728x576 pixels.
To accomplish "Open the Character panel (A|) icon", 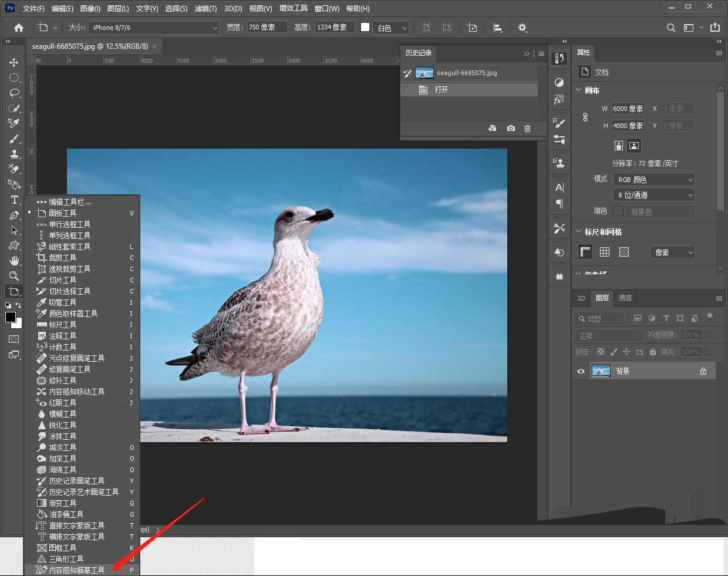I will tap(559, 187).
